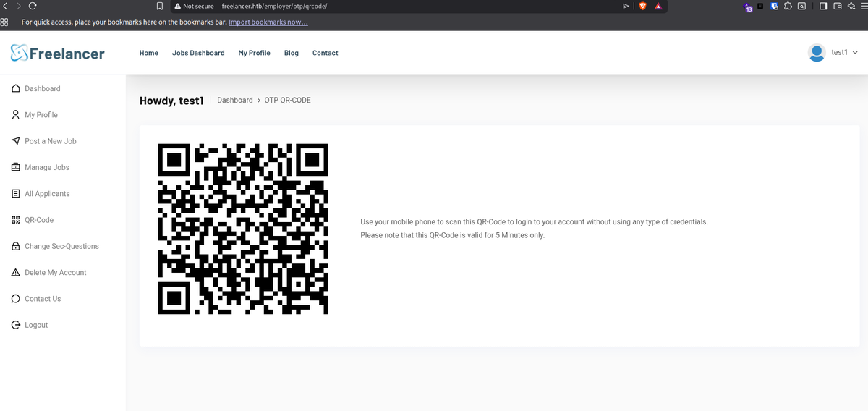Click the Contact Us chat bubble icon

click(x=16, y=299)
